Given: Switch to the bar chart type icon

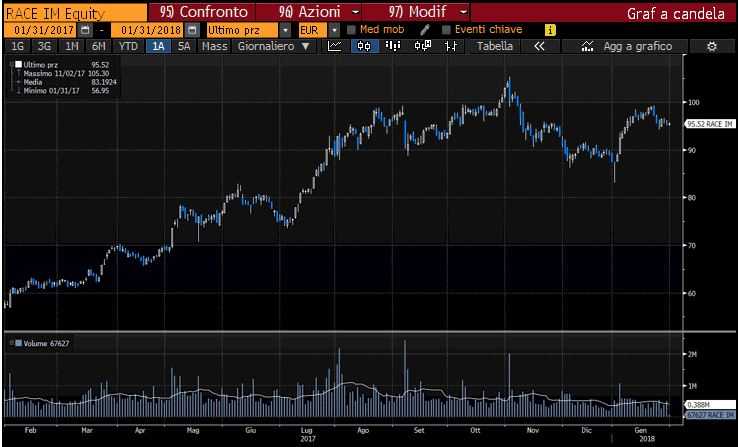Looking at the screenshot, I should point(393,46).
